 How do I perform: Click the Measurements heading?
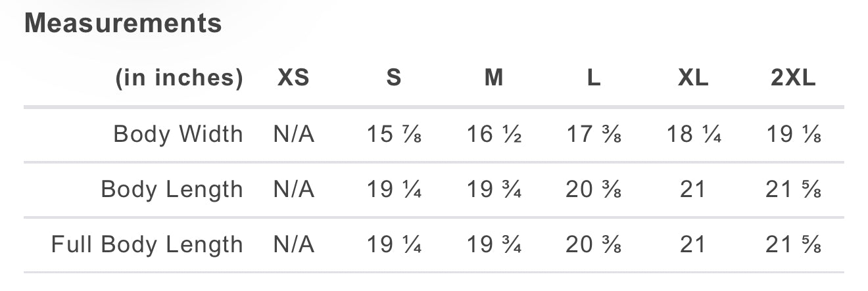pos(123,24)
